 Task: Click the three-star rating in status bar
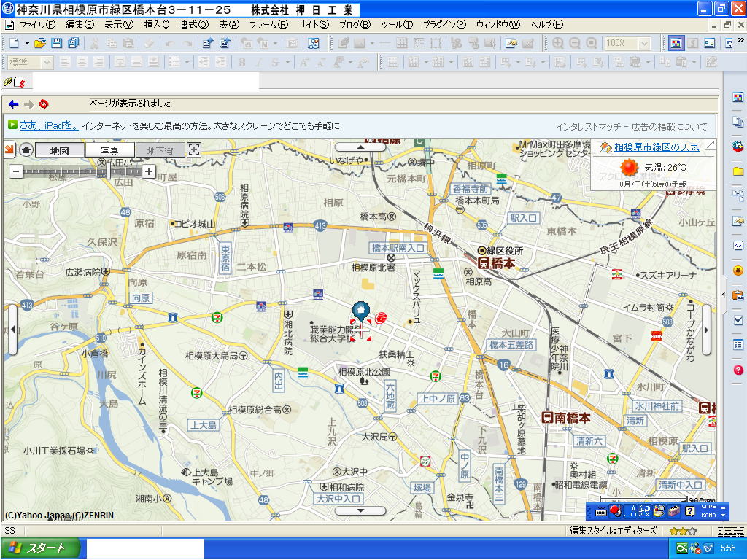[x=683, y=531]
